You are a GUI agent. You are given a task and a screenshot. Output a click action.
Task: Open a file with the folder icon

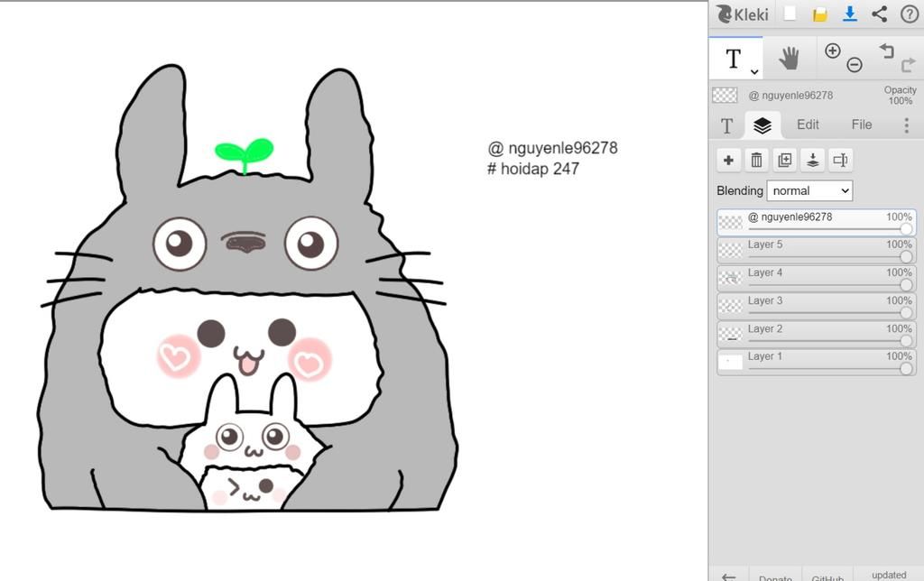[819, 14]
